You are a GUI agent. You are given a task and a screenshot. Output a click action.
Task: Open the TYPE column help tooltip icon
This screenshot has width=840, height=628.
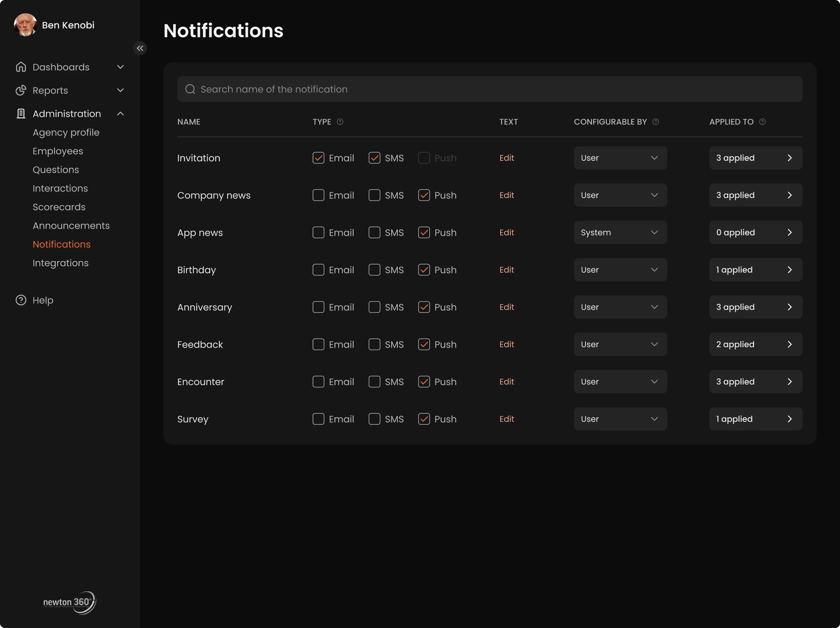340,122
